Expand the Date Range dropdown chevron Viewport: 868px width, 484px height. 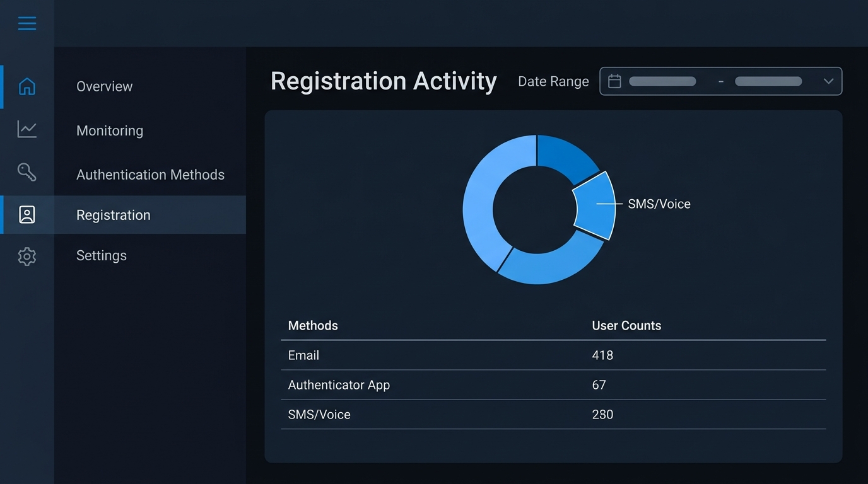click(829, 81)
